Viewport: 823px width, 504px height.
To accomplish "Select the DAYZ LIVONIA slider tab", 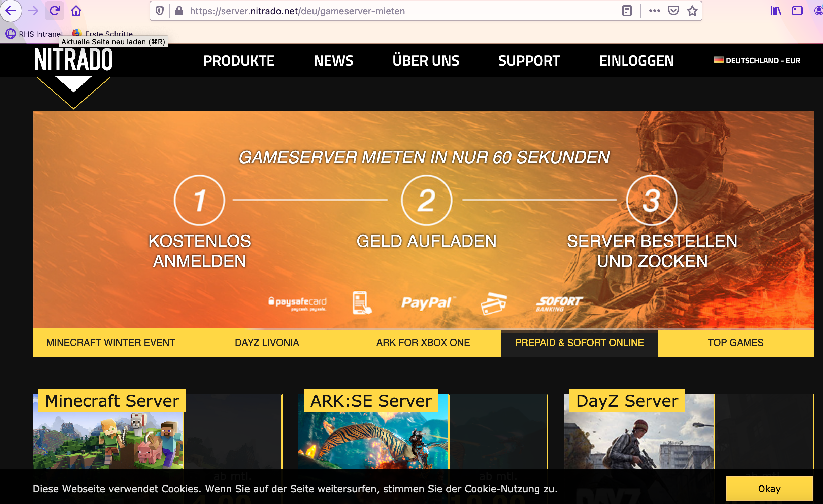I will tap(267, 343).
